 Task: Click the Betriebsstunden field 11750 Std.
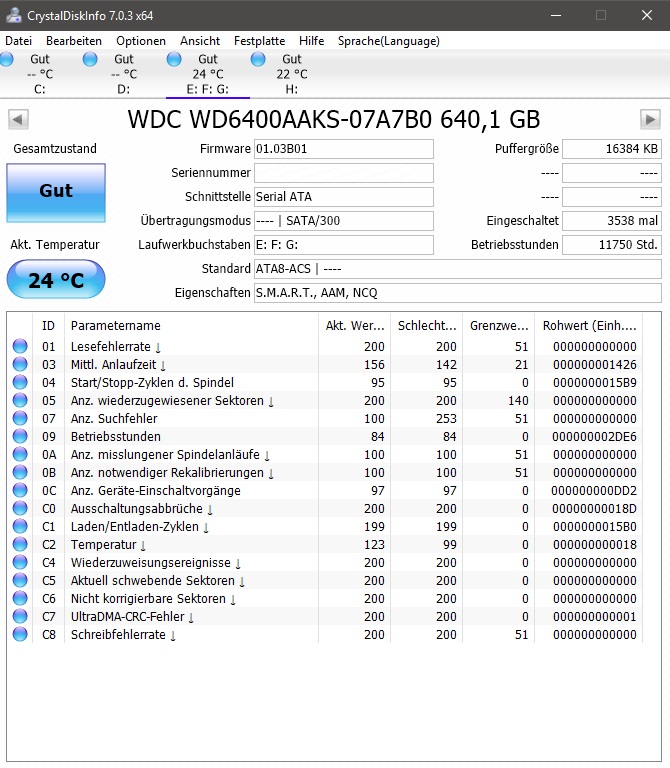(x=612, y=245)
